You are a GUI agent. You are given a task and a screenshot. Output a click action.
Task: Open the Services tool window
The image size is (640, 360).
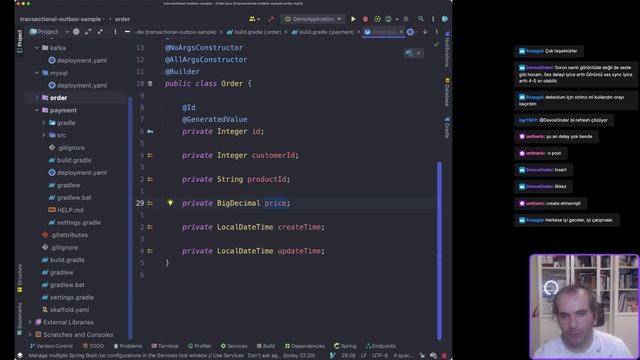(234, 346)
